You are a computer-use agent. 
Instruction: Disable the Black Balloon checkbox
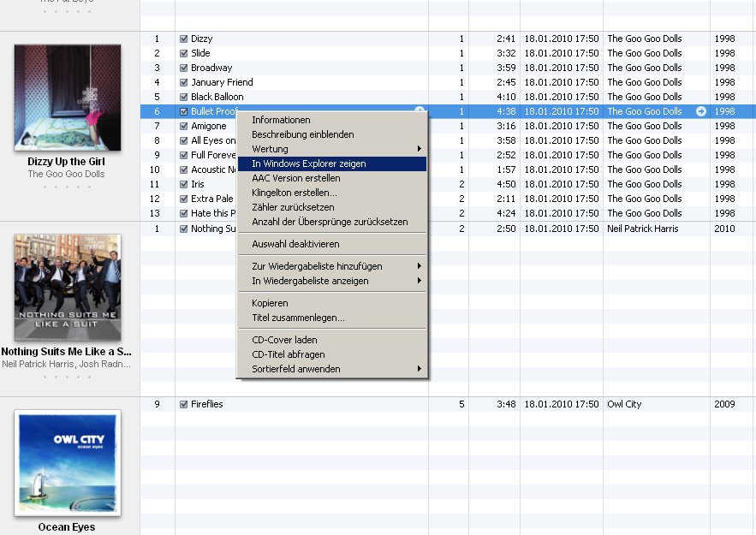tap(184, 97)
